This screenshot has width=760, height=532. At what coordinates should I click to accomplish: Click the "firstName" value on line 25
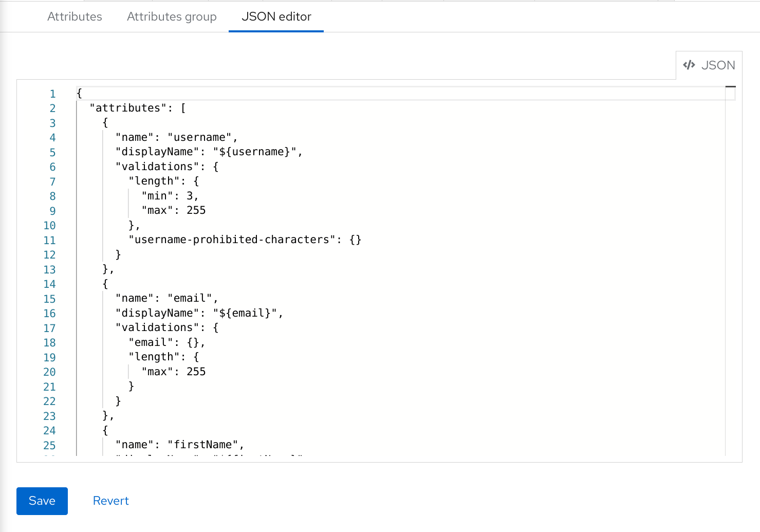(x=206, y=445)
